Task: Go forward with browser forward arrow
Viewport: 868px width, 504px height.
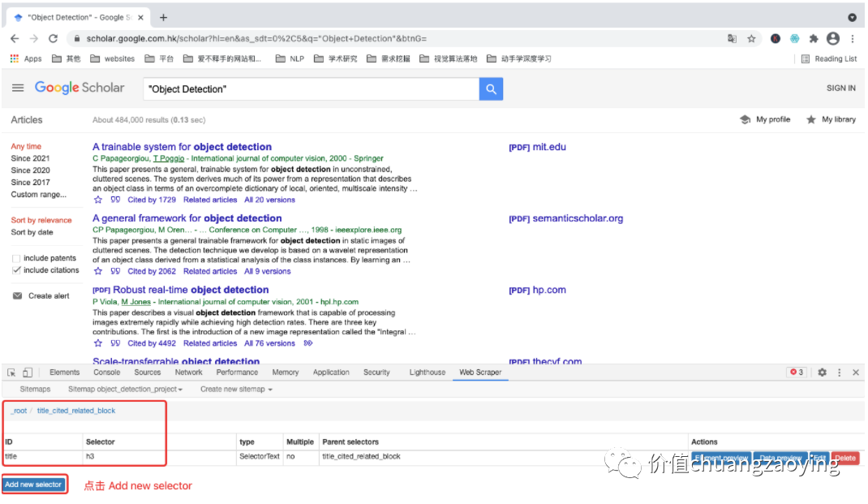Action: pos(34,38)
